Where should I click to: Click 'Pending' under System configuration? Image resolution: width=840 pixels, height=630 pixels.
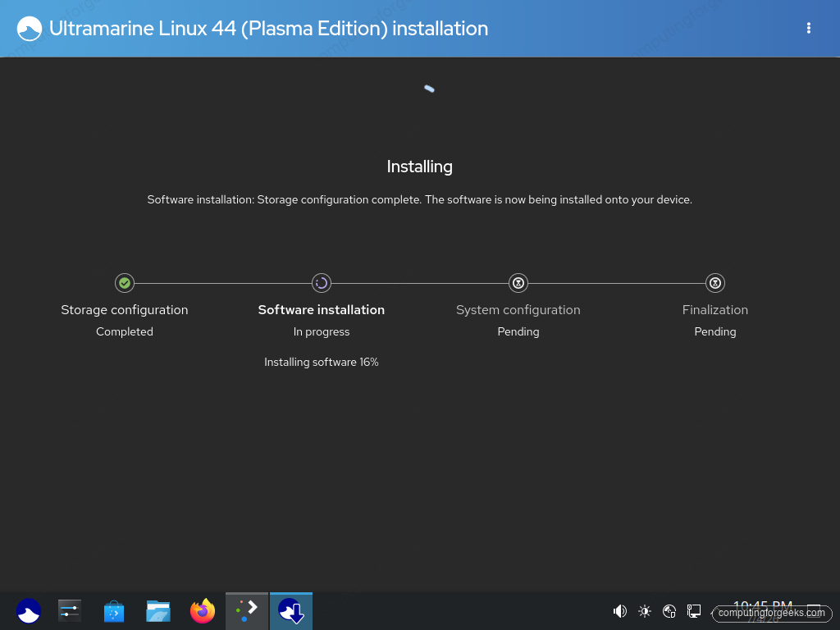(518, 332)
